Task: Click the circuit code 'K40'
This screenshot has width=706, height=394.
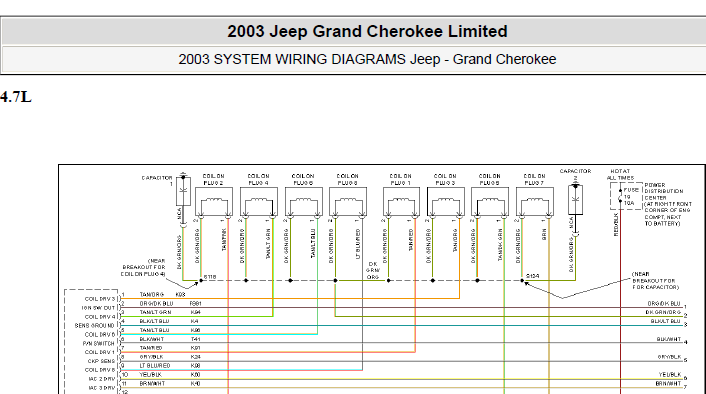Action: [195, 384]
